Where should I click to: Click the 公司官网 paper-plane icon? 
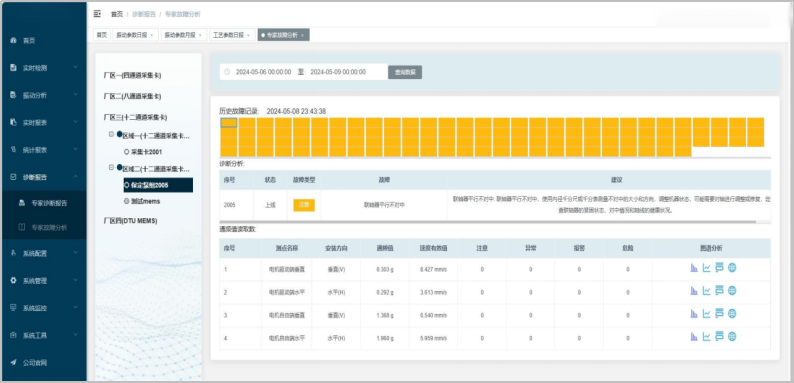point(14,362)
